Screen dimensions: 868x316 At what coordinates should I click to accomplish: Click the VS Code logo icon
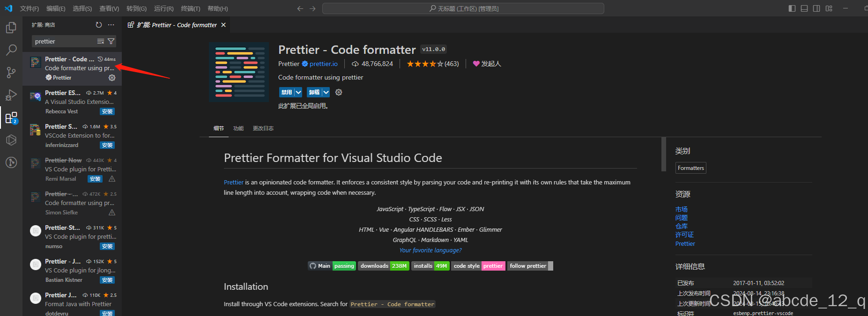8,8
